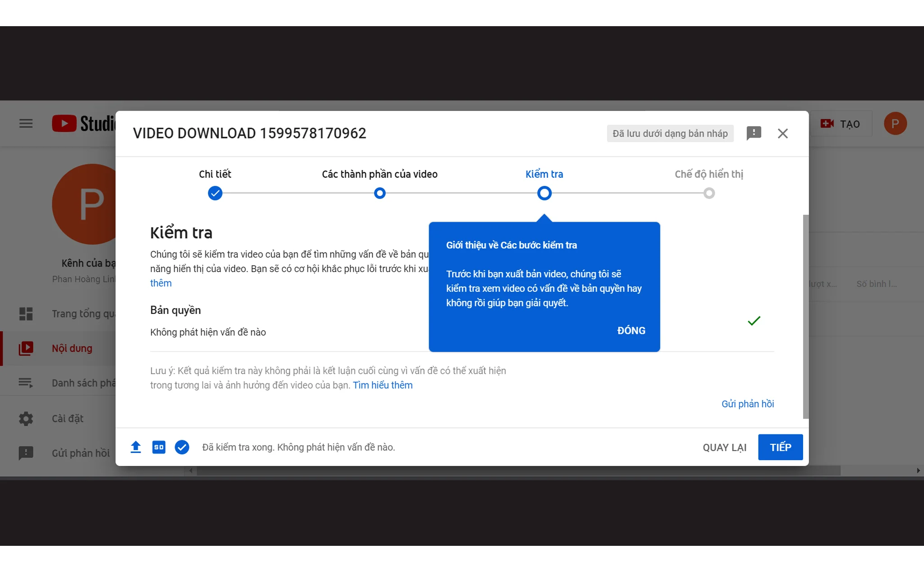Image resolution: width=924 pixels, height=572 pixels.
Task: Open the feedback speech bubble icon in dialog header
Action: (x=753, y=133)
